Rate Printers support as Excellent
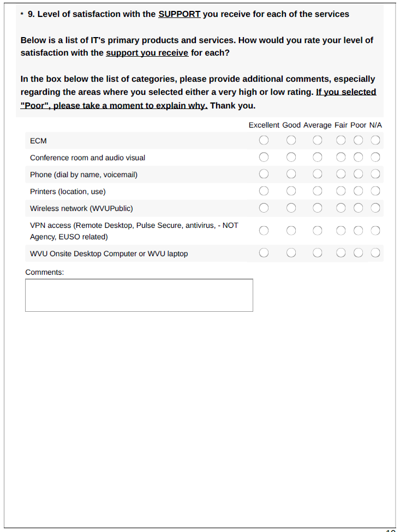The image size is (400, 532). [x=264, y=191]
